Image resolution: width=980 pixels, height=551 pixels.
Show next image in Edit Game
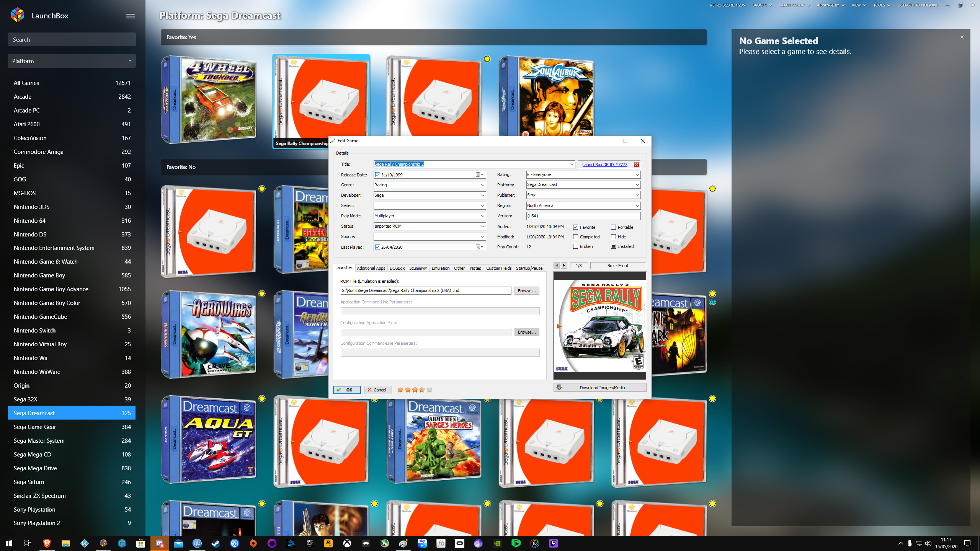click(x=564, y=266)
